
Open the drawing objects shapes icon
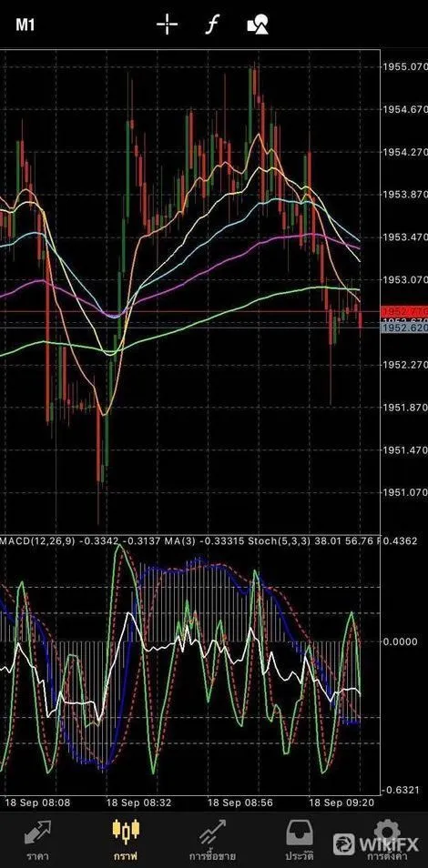(x=258, y=25)
